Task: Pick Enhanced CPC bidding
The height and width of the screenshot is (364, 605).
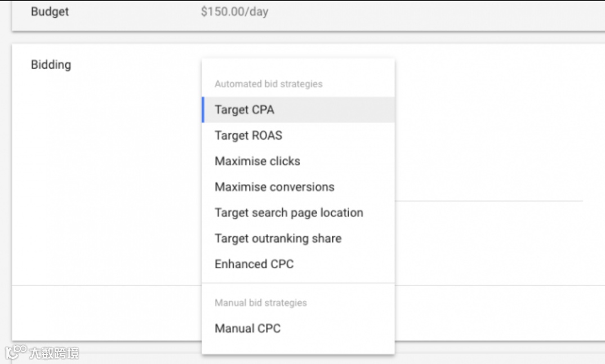Action: pyautogui.click(x=254, y=264)
